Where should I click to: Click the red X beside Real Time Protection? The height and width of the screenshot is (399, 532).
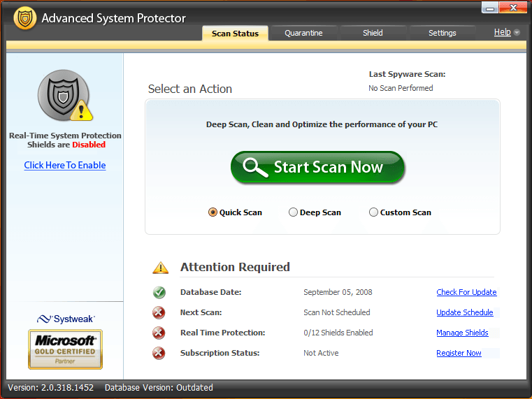(x=159, y=333)
